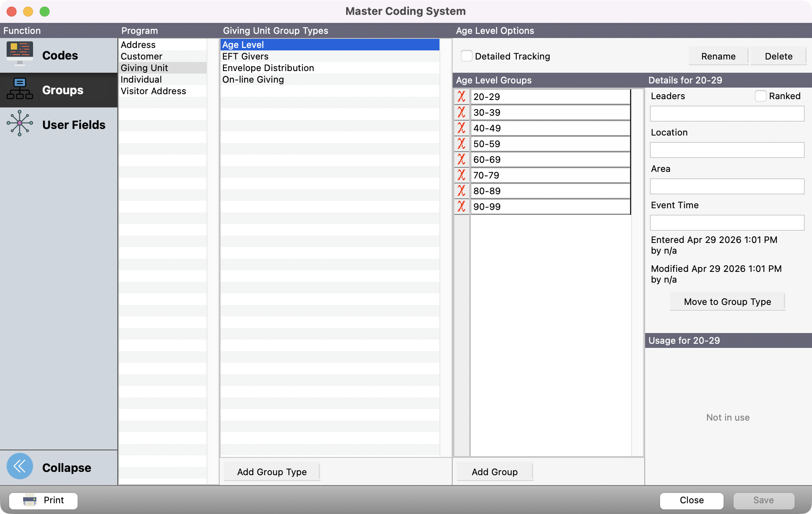Select the Customer program
The height and width of the screenshot is (514, 812).
pyautogui.click(x=163, y=56)
